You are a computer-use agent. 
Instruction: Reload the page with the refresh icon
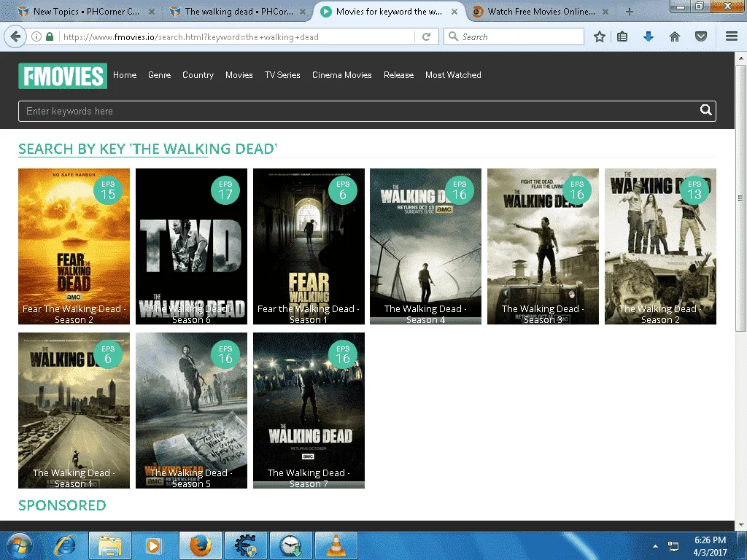[426, 36]
